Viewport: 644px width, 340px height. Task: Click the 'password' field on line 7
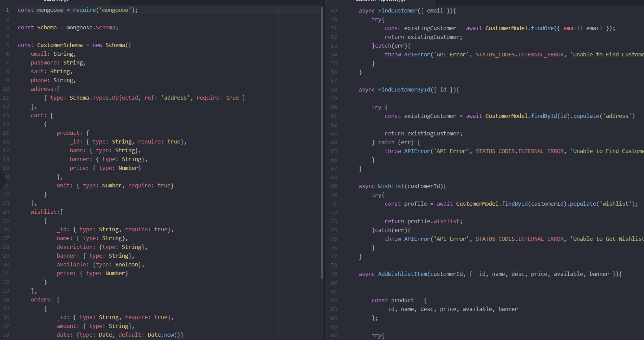pos(44,62)
